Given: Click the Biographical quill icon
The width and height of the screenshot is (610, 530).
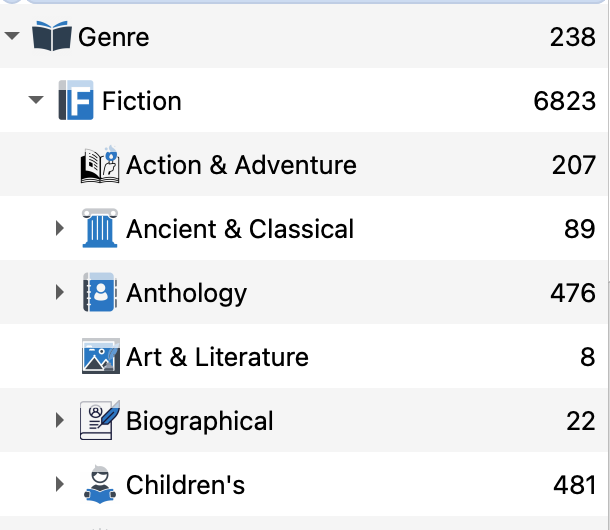Looking at the screenshot, I should pos(100,421).
